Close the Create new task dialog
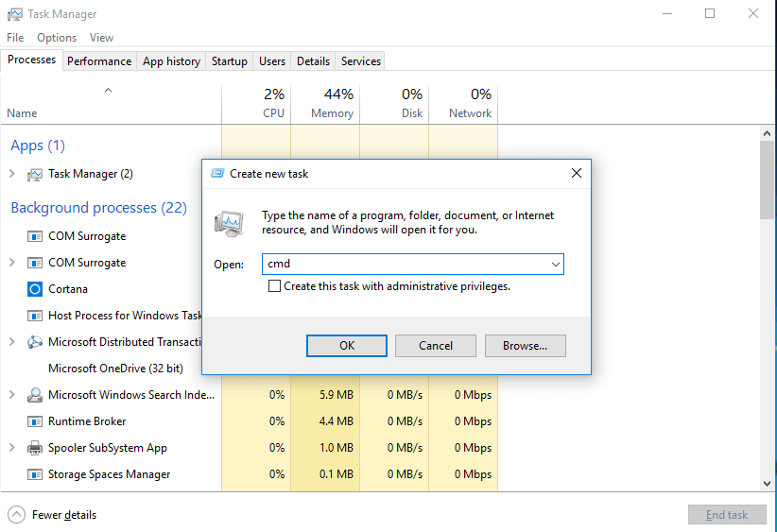This screenshot has width=777, height=532. coord(577,173)
